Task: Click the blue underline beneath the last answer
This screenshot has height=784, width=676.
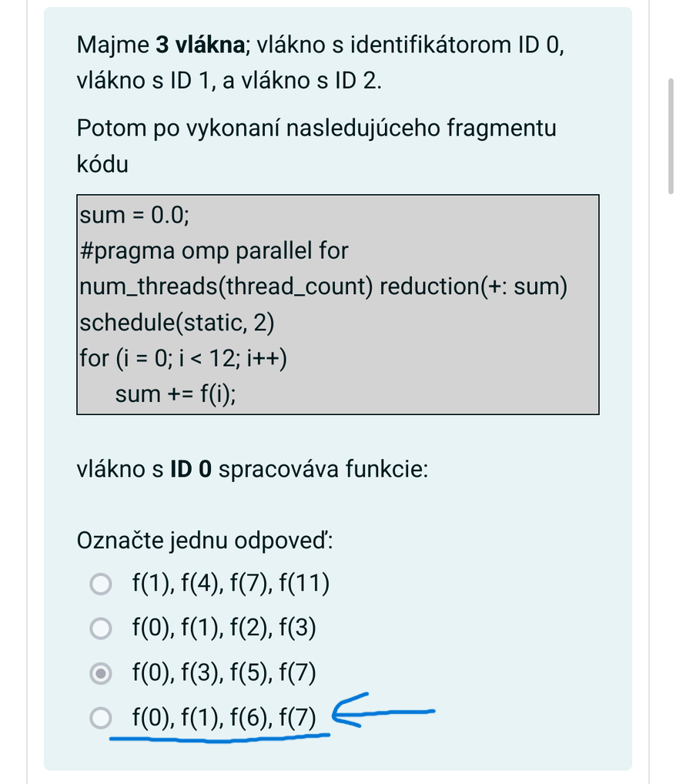Action: [x=219, y=738]
